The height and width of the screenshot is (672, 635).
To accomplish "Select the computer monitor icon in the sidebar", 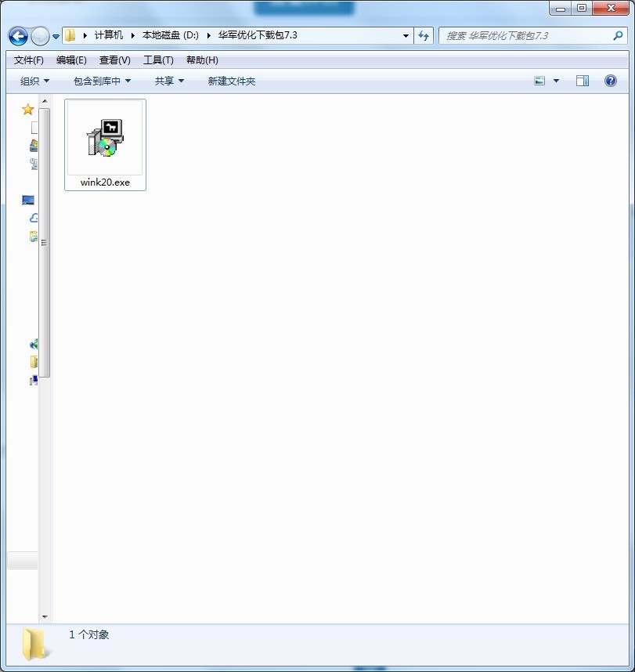I will (27, 200).
